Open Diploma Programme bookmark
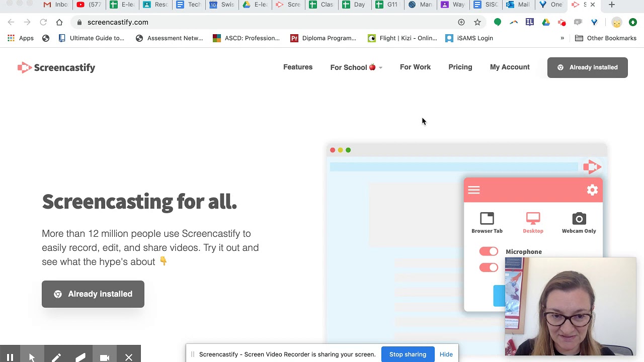The width and height of the screenshot is (644, 362). [324, 38]
